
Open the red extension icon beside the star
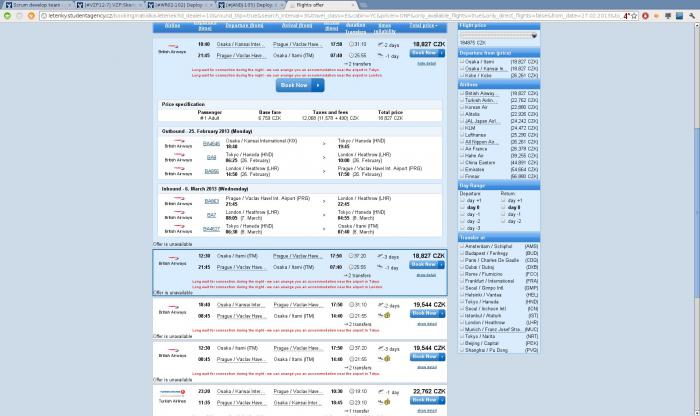(645, 16)
